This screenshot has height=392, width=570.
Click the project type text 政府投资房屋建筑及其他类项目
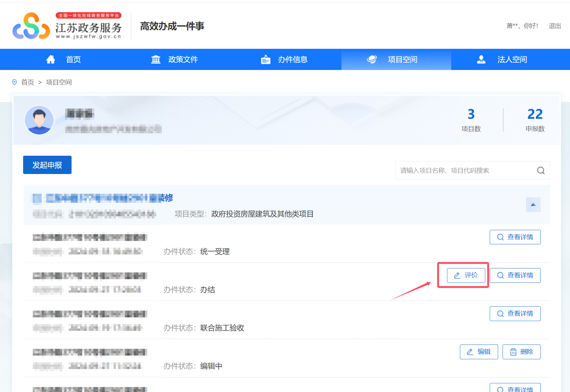262,214
